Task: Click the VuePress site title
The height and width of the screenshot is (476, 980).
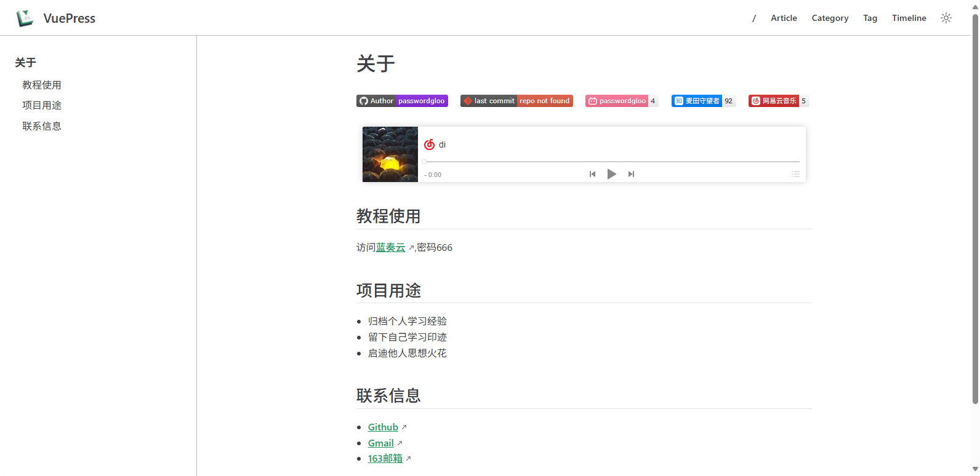Action: [70, 18]
